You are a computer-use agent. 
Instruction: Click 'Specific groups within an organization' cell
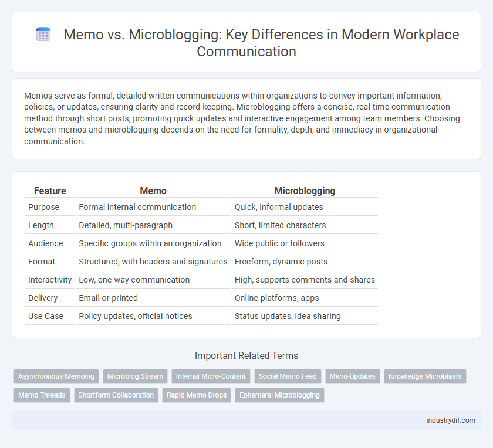click(x=153, y=243)
